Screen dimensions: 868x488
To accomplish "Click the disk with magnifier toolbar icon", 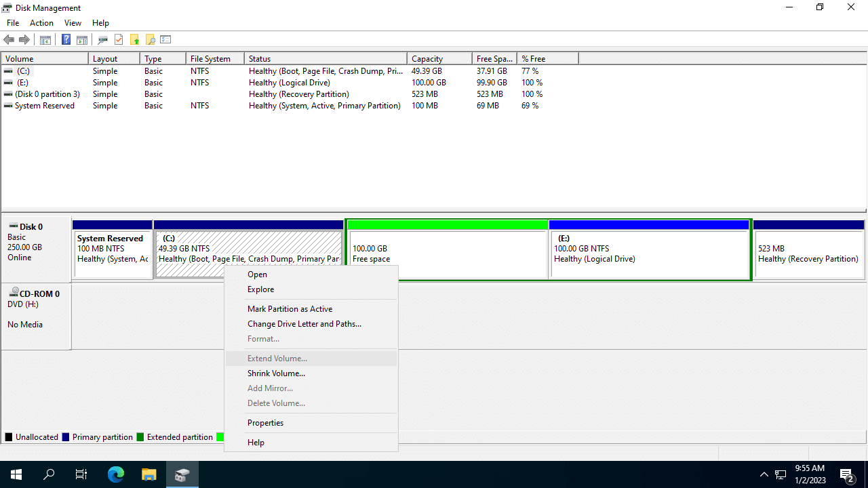I will tap(102, 40).
